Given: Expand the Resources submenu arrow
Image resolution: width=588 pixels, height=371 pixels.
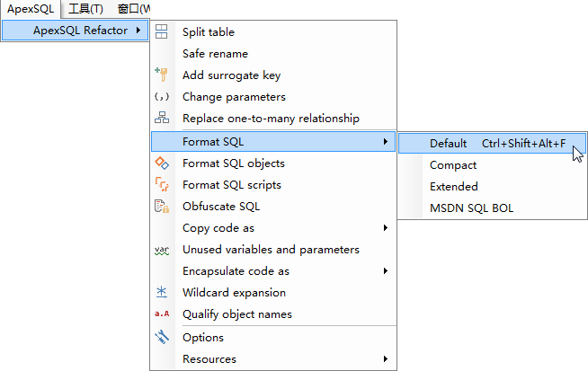Looking at the screenshot, I should (385, 359).
